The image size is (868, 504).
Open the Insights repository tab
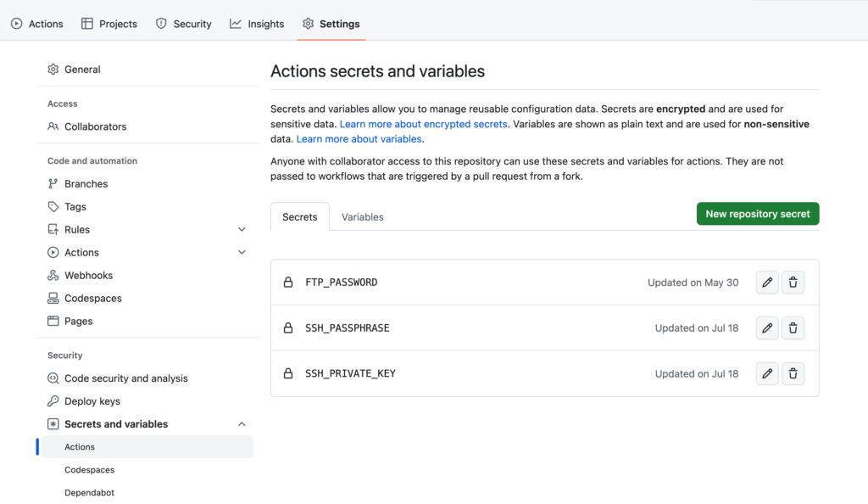click(x=257, y=24)
